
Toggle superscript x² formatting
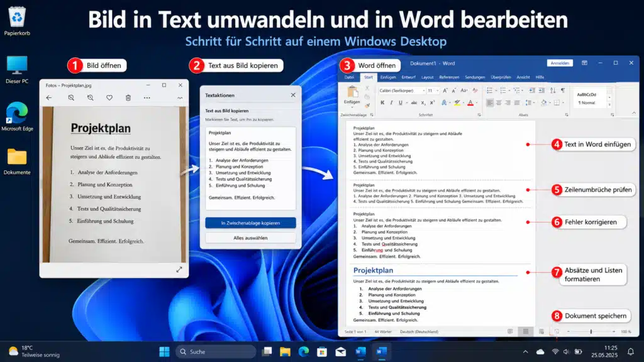coord(432,102)
